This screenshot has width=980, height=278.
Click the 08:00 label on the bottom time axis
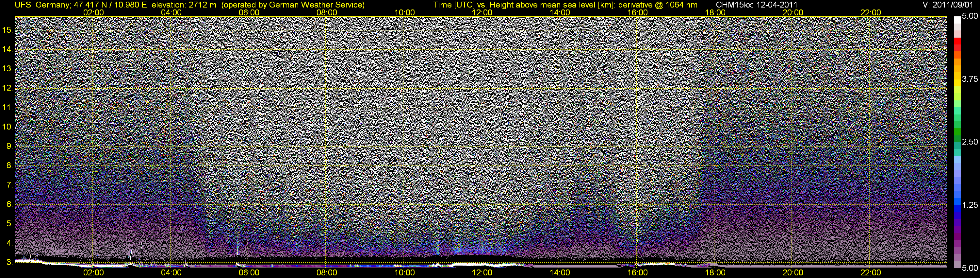(327, 273)
